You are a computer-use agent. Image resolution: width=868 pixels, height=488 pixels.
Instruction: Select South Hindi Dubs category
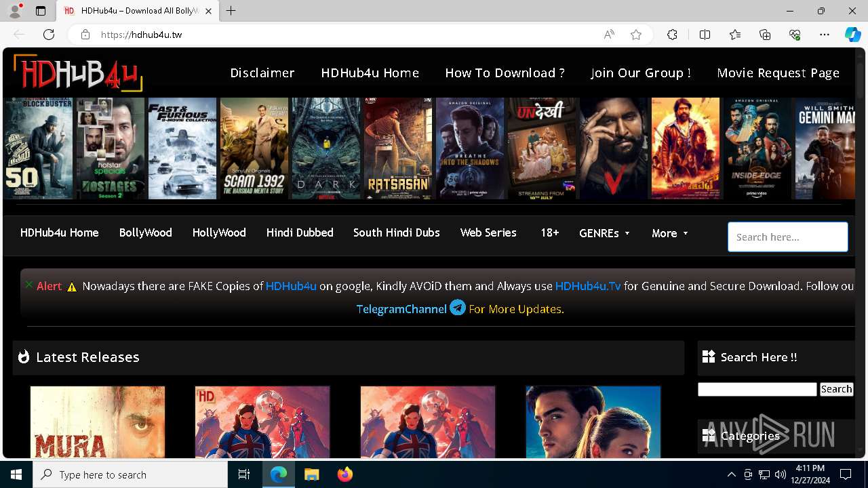397,232
